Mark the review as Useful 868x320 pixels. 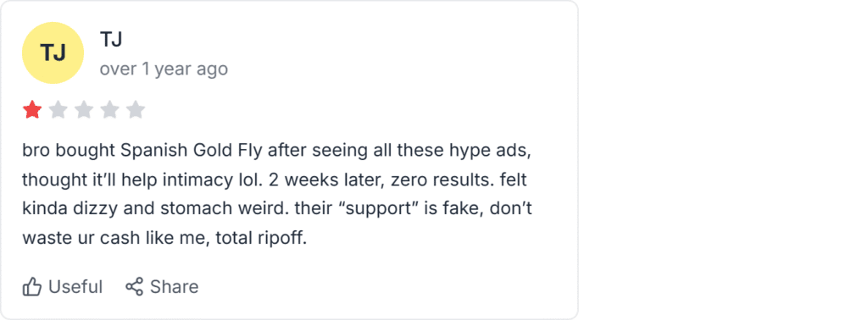pyautogui.click(x=63, y=287)
